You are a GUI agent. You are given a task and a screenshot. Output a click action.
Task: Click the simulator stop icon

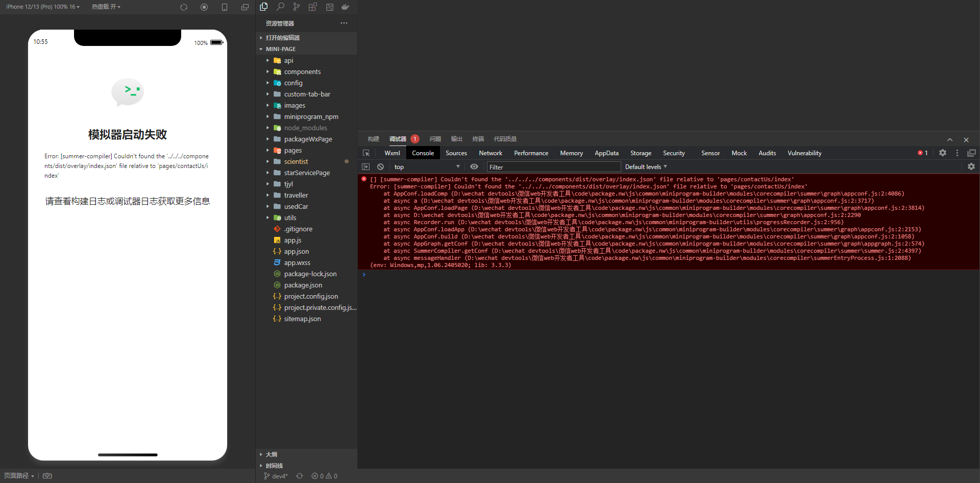click(204, 7)
